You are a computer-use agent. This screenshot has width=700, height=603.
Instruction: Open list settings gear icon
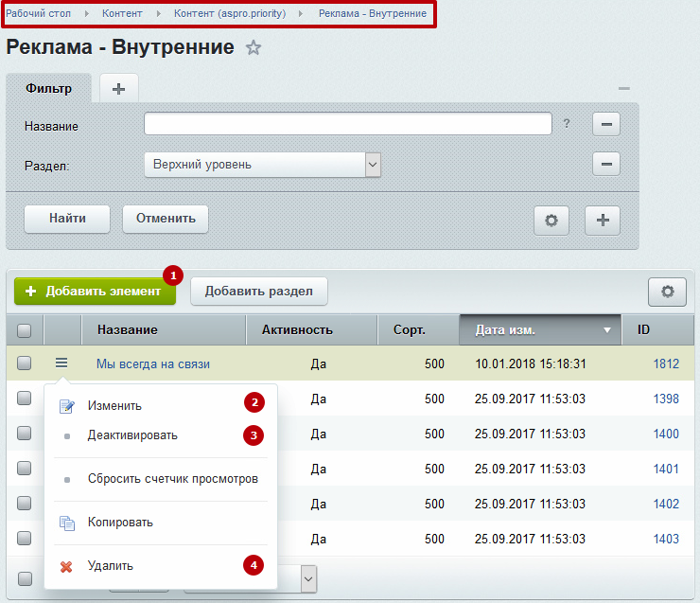(x=667, y=293)
